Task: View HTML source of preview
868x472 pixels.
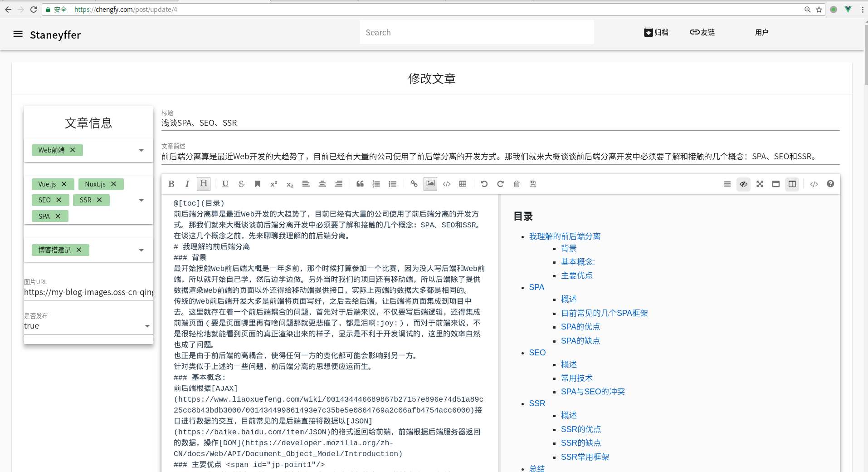Action: pyautogui.click(x=814, y=184)
